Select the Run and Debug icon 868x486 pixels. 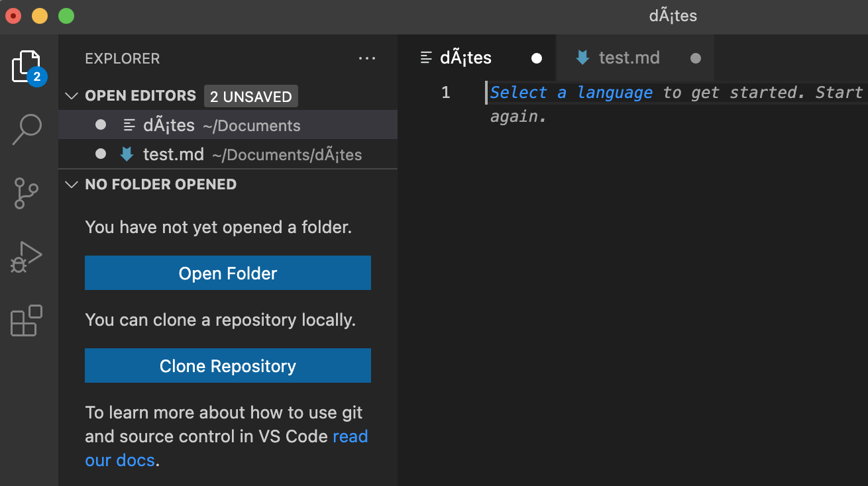click(x=26, y=257)
